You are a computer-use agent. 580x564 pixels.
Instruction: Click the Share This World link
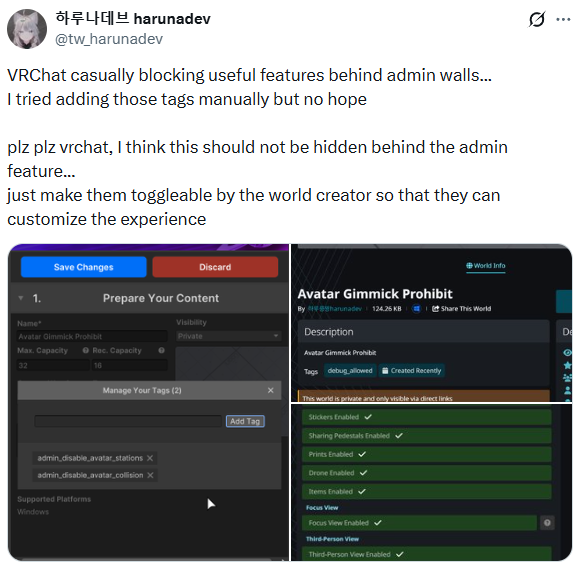tap(461, 309)
